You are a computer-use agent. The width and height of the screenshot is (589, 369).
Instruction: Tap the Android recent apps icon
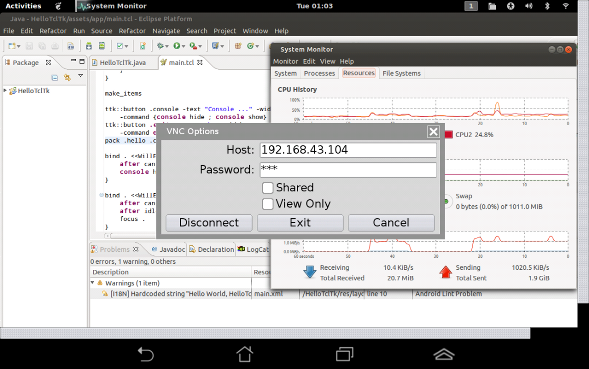[344, 354]
